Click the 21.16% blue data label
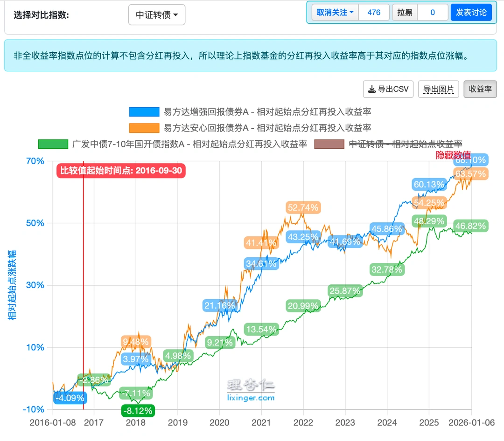Image resolution: width=504 pixels, height=441 pixels. coord(220,305)
